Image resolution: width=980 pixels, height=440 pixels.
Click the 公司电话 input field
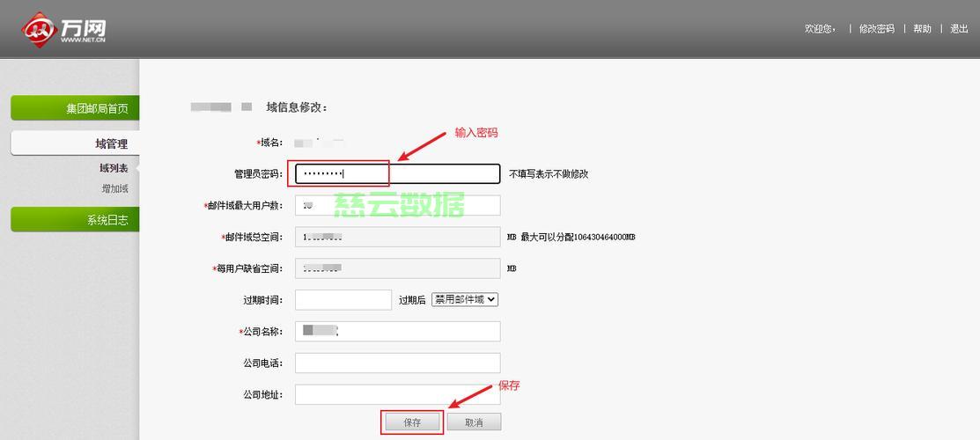click(397, 363)
